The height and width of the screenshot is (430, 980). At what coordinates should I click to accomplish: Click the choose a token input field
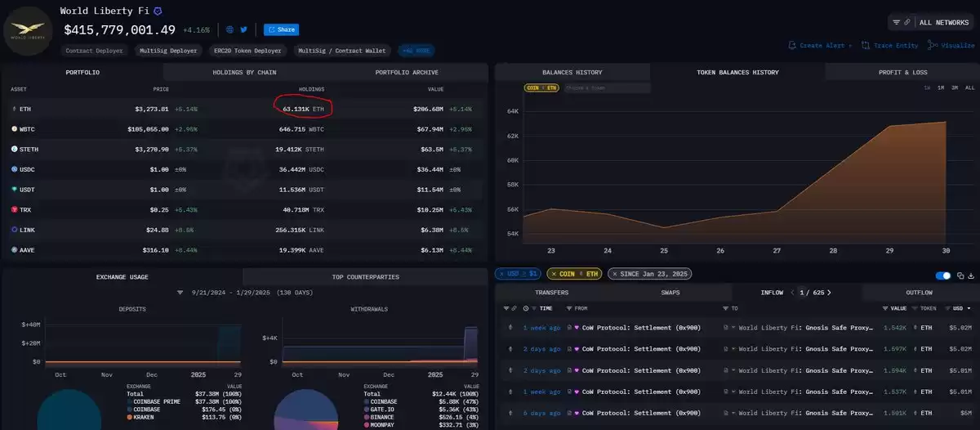pos(607,87)
